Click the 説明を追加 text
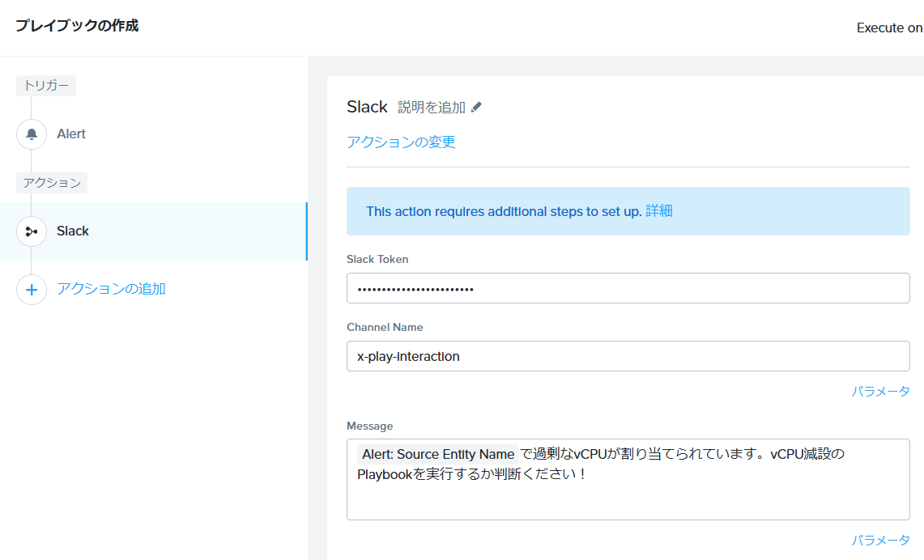Viewport: 924px width, 560px height. (432, 107)
